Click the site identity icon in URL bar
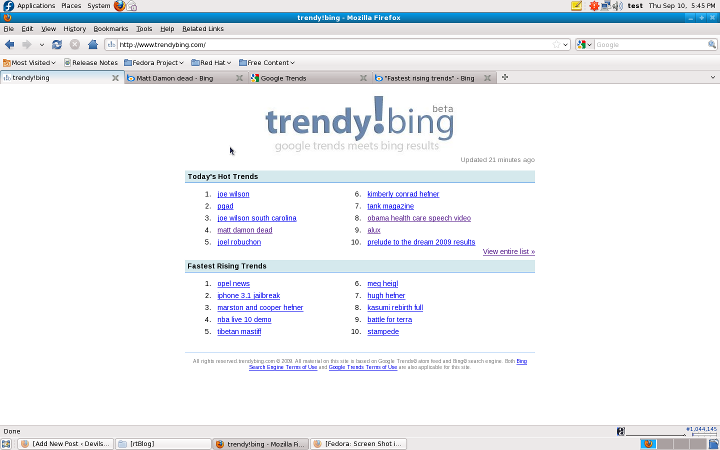The height and width of the screenshot is (450, 720). click(111, 45)
